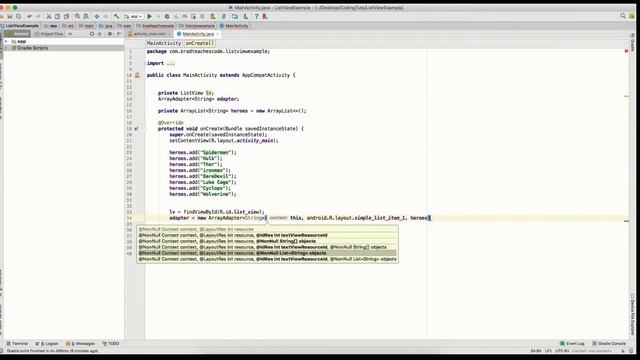Select highlighted overload with List<String> objects

(x=267, y=253)
